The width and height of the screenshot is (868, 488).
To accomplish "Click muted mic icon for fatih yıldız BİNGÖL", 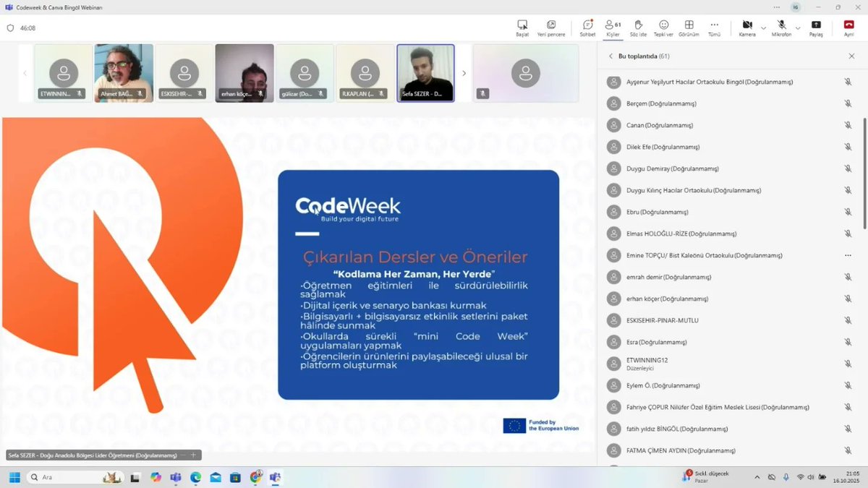I will (x=848, y=429).
